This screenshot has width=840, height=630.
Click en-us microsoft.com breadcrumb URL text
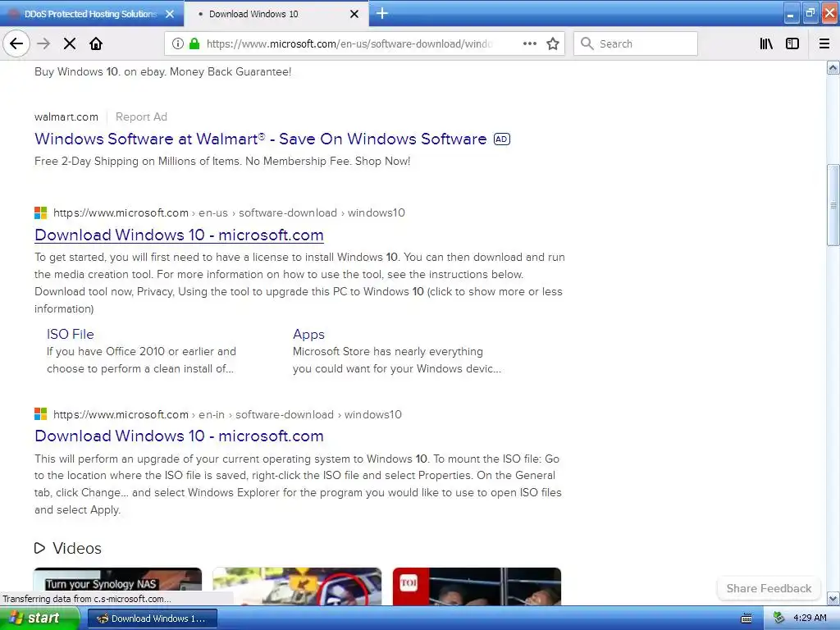click(x=230, y=213)
